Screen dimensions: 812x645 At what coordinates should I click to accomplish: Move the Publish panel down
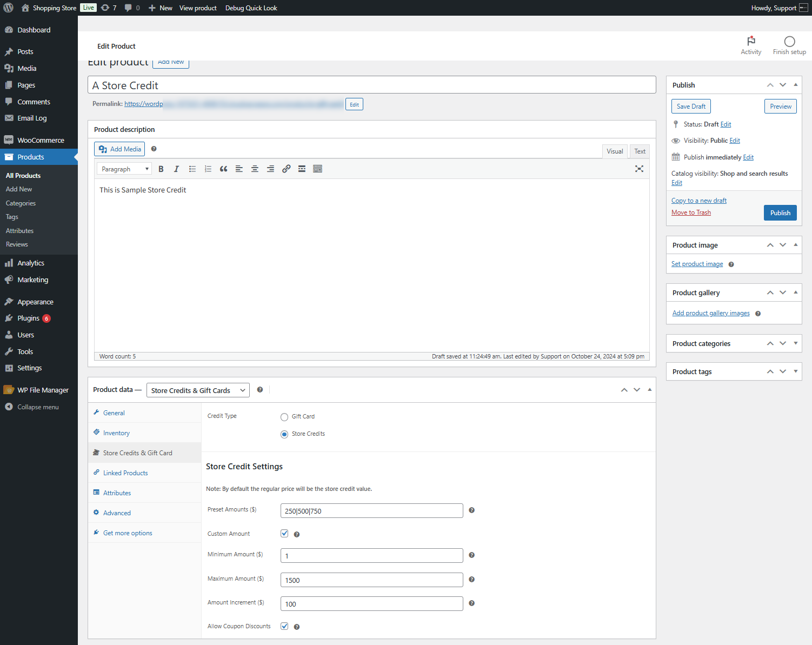[783, 85]
